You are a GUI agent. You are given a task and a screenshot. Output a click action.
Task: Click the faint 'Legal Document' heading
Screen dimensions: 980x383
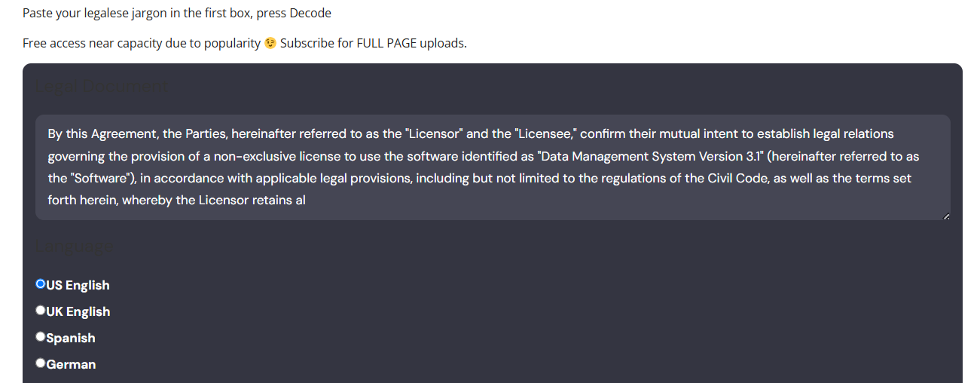click(102, 87)
